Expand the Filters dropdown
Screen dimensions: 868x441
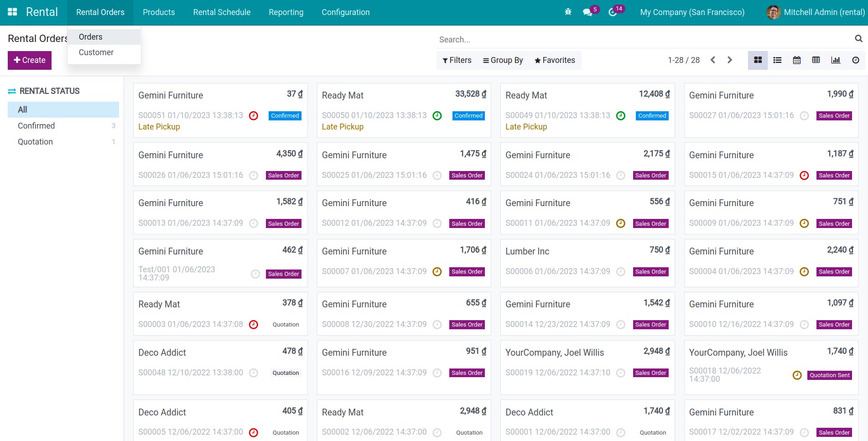457,60
